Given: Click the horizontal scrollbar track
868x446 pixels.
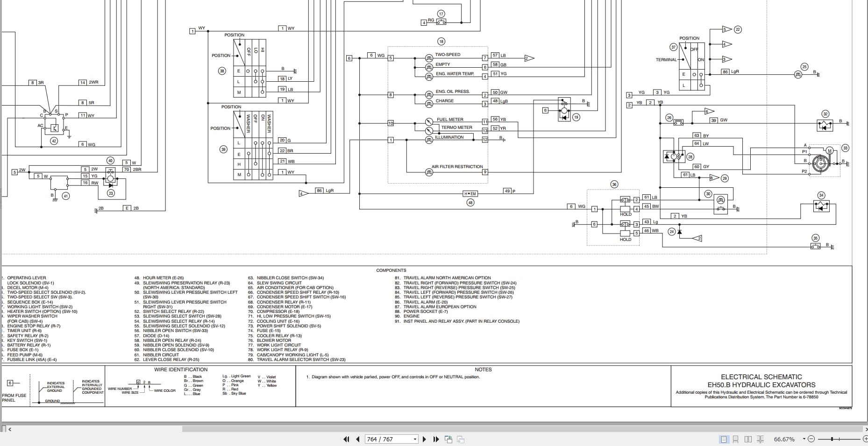Looking at the screenshot, I should tap(514, 429).
